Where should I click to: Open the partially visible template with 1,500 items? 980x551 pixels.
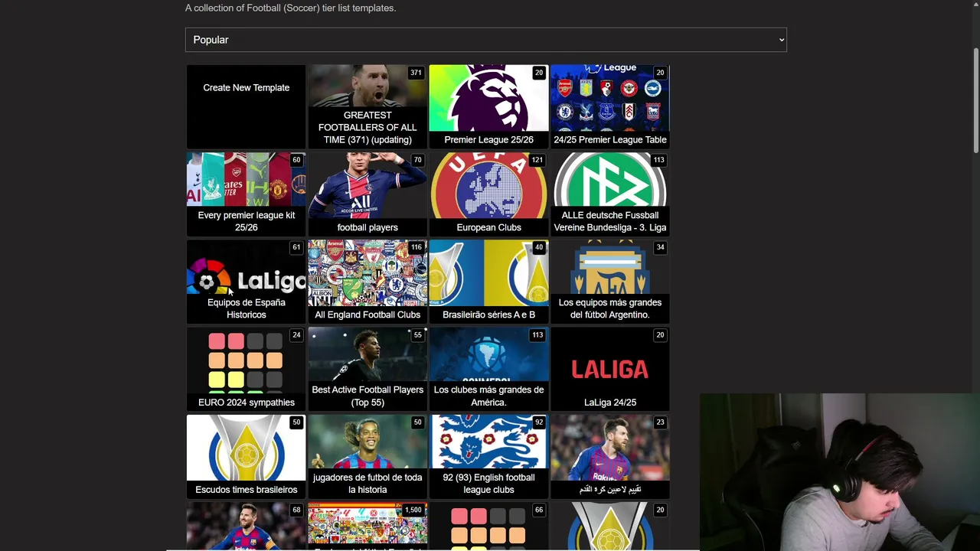367,527
